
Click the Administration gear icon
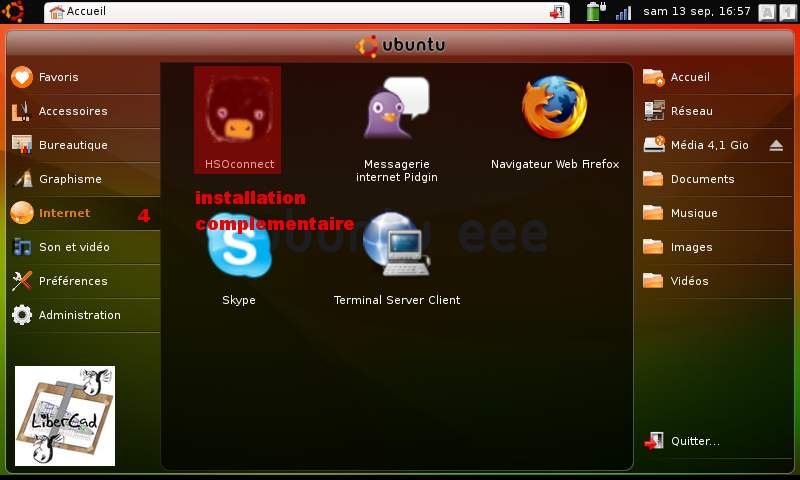[x=22, y=315]
